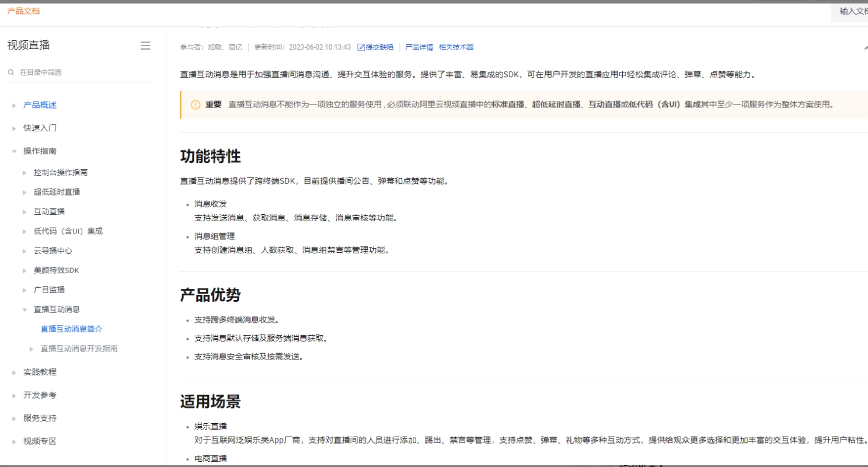The height and width of the screenshot is (467, 868).
Task: Collapse the 直播互动消息 arrow
Action: (25, 310)
